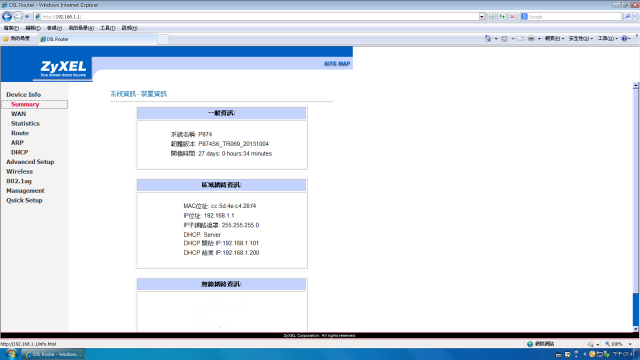Open the DHCP sidebar item
This screenshot has height=360, width=640.
tap(20, 152)
